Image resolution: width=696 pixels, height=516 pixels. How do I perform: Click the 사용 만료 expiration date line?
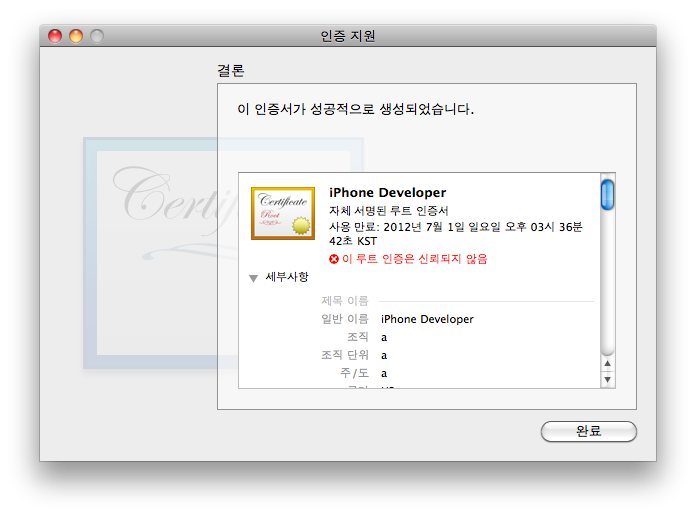coord(455,227)
